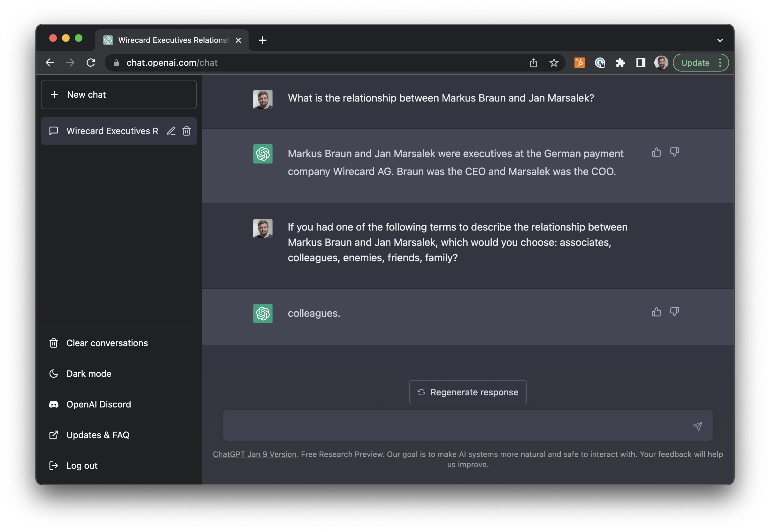Toggle Dark mode in the sidebar

click(x=119, y=374)
